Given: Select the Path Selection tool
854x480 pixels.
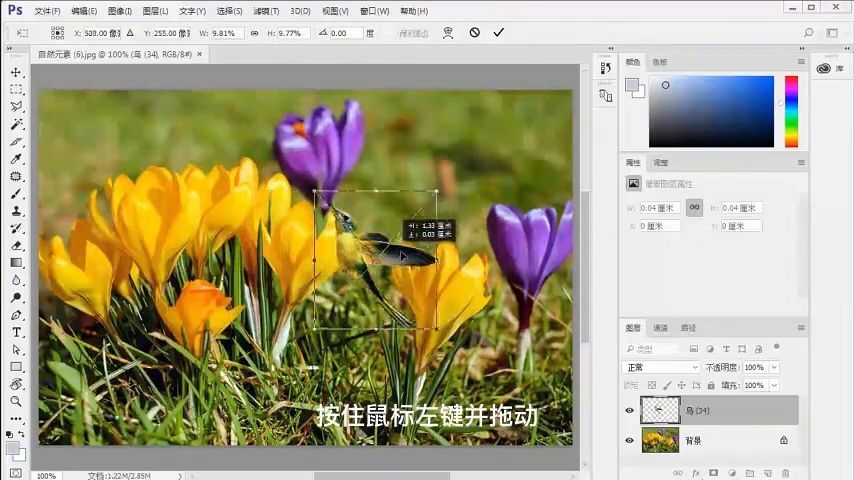Looking at the screenshot, I should (16, 349).
